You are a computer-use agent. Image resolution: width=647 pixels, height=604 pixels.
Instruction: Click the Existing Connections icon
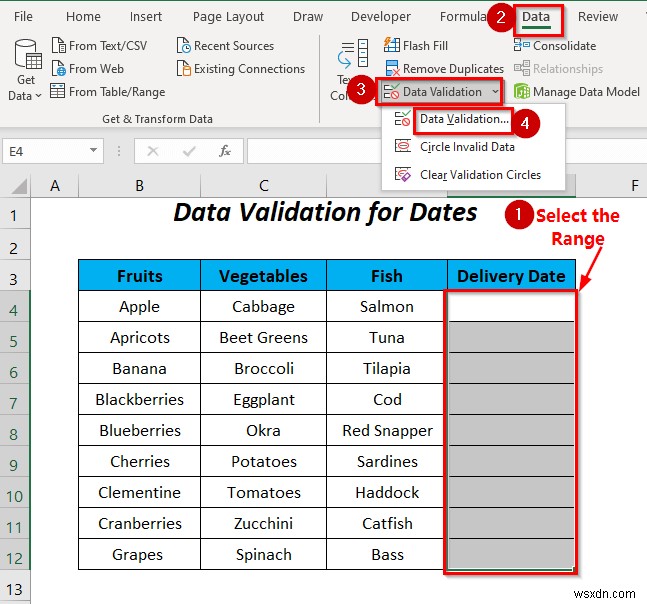(184, 68)
